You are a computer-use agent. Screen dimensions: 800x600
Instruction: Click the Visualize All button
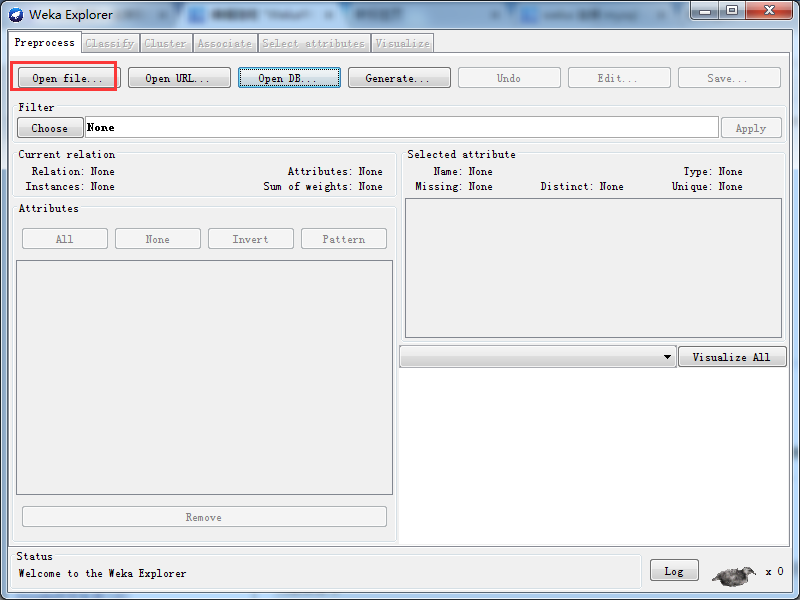point(732,357)
